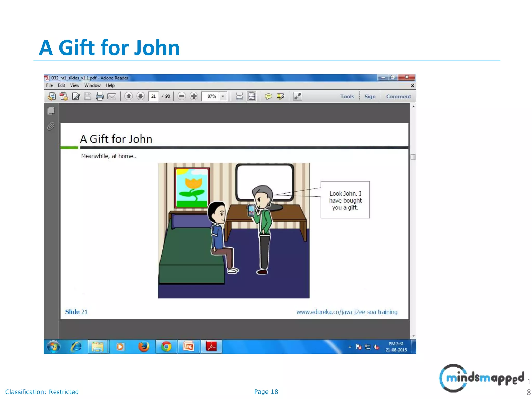The height and width of the screenshot is (399, 532).
Task: Open the Edit menu
Action: click(x=61, y=85)
